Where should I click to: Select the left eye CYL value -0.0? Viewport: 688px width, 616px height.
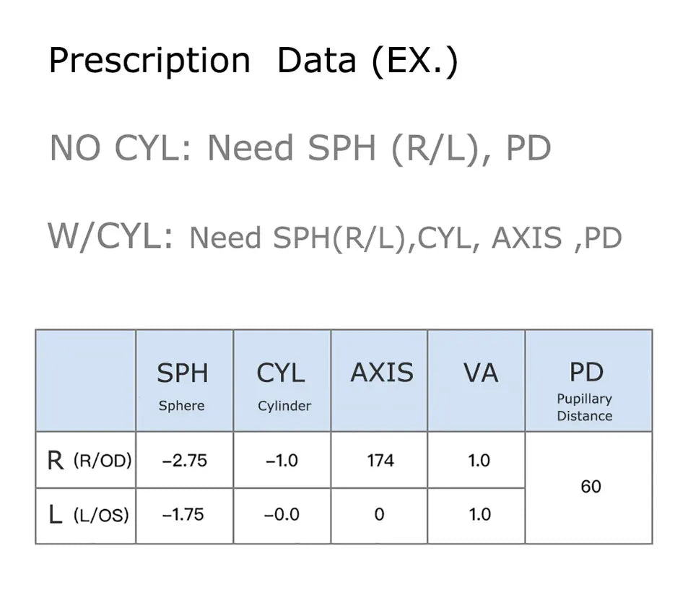coord(282,515)
